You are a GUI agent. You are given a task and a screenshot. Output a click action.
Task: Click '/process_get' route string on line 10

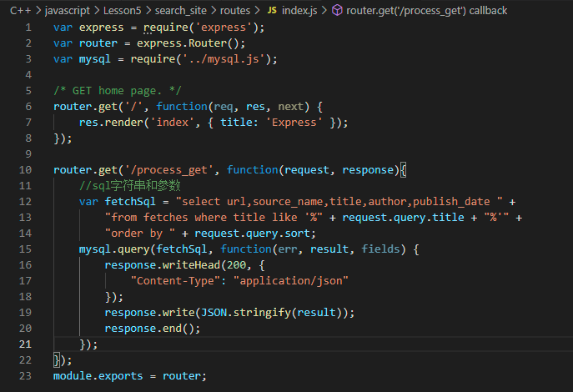(x=168, y=170)
